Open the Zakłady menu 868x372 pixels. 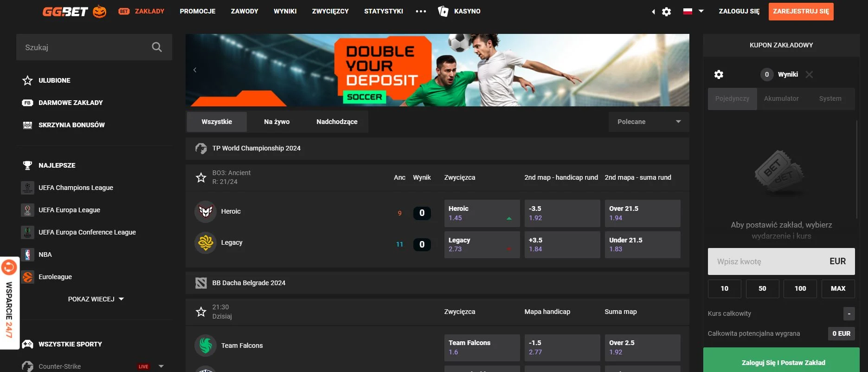pyautogui.click(x=141, y=11)
